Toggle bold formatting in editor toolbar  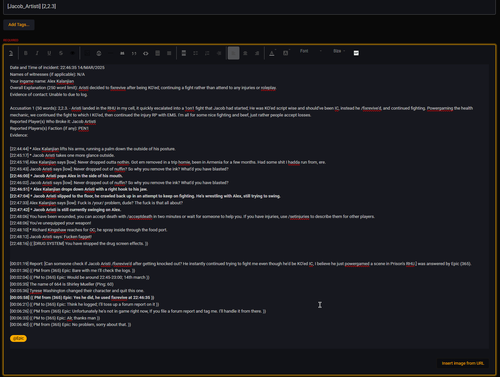[26, 53]
